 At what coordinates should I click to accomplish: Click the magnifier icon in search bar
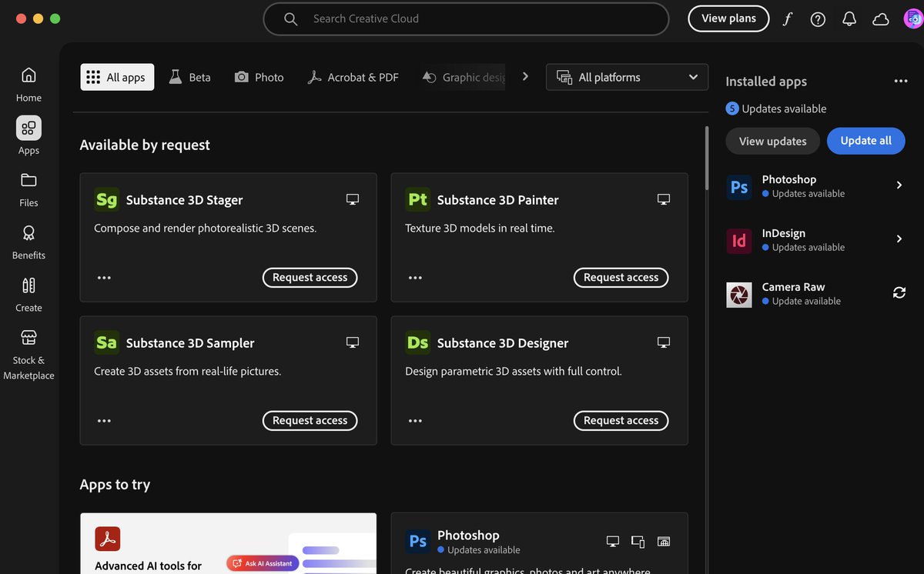point(290,18)
